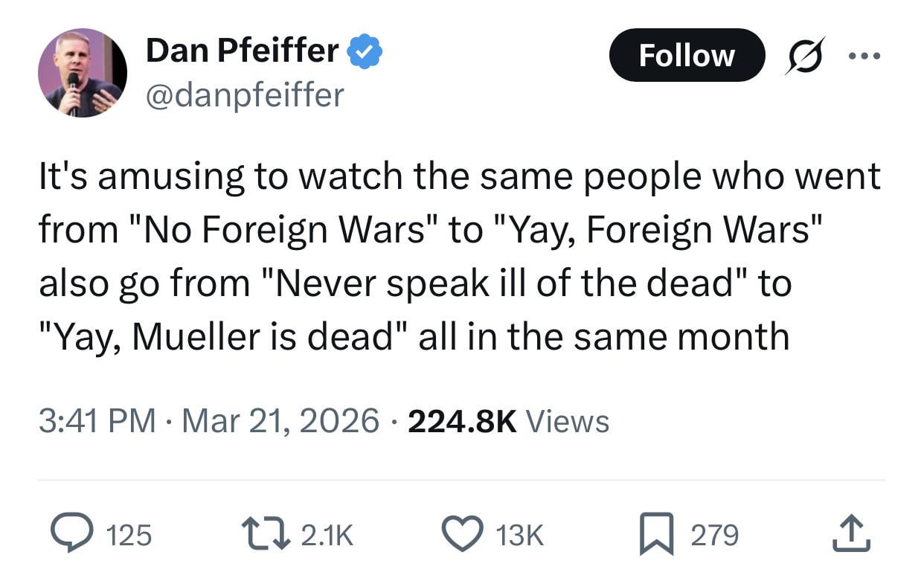Screen dimensions: 924x578
Task: Click the reply speech bubble icon
Action: 71,534
